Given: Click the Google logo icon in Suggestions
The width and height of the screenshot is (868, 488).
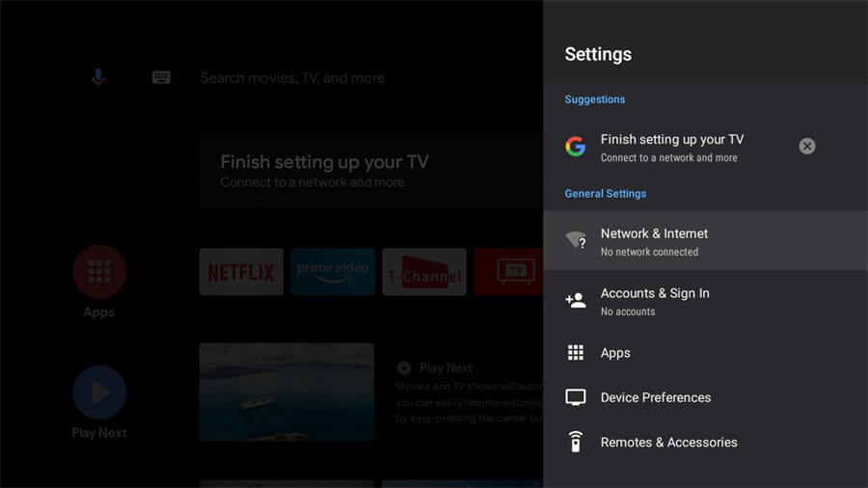Looking at the screenshot, I should pyautogui.click(x=576, y=147).
